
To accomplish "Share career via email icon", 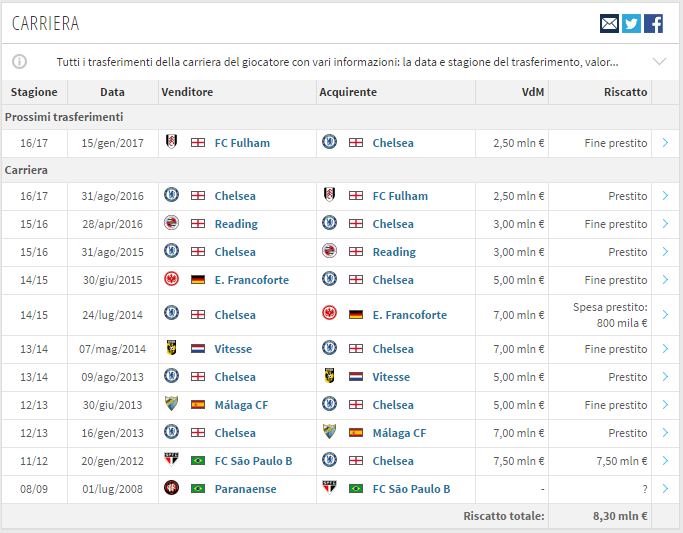I will (x=609, y=23).
